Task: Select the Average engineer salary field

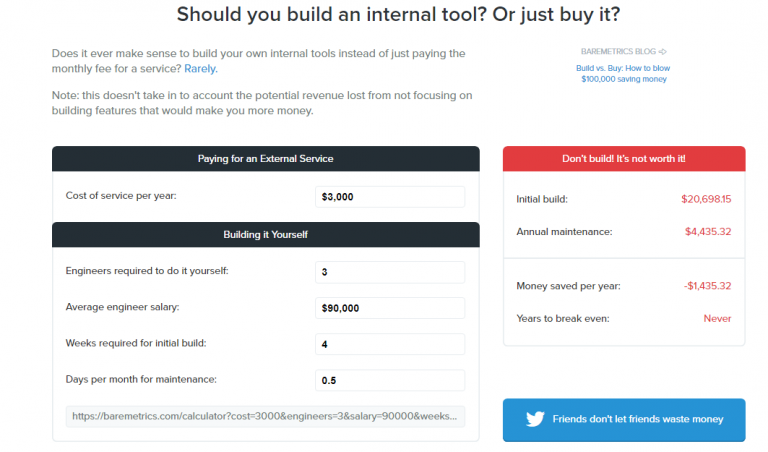Action: [389, 308]
